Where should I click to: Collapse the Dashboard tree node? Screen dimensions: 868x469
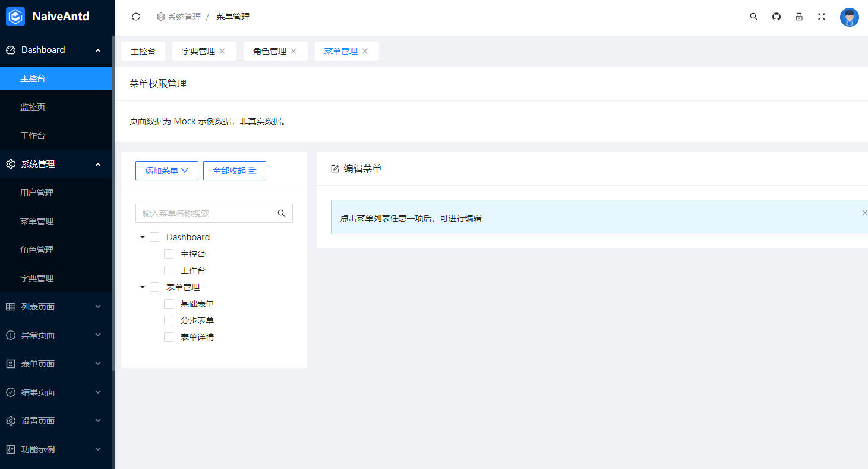143,237
